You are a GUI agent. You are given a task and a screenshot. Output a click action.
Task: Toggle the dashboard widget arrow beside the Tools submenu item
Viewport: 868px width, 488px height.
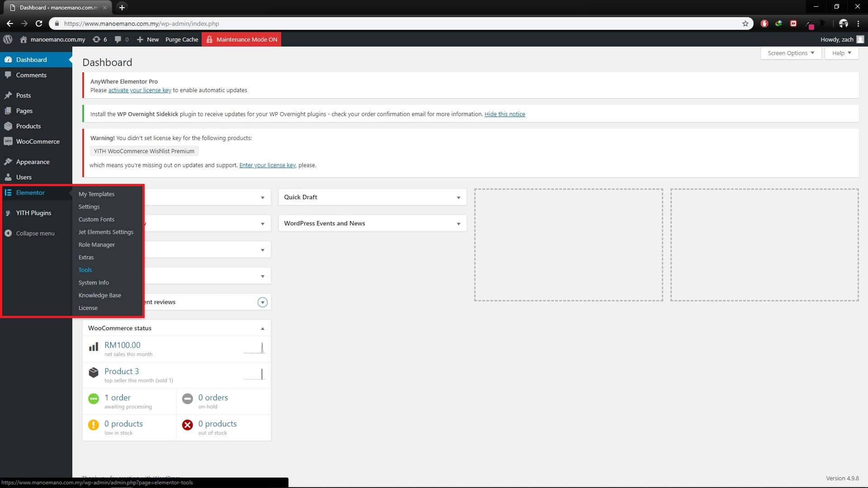click(263, 276)
